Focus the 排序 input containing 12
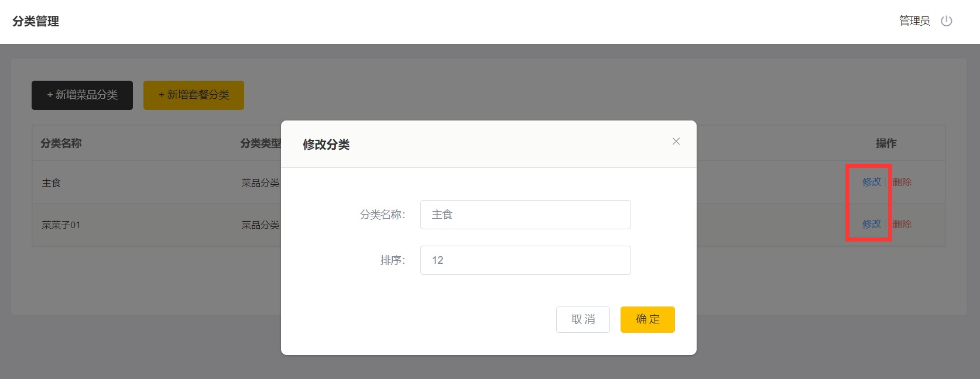This screenshot has height=379, width=980. click(x=526, y=260)
